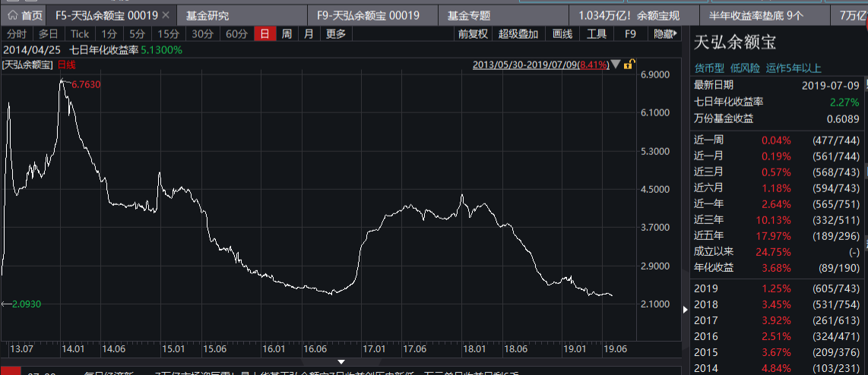
Task: Close the F5-天弘余额宝 00019 tab
Action: click(166, 15)
